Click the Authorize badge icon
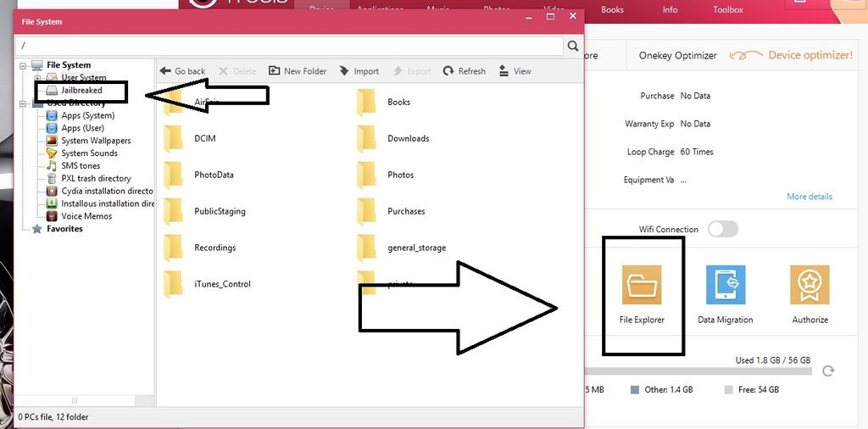This screenshot has width=868, height=429. (810, 286)
